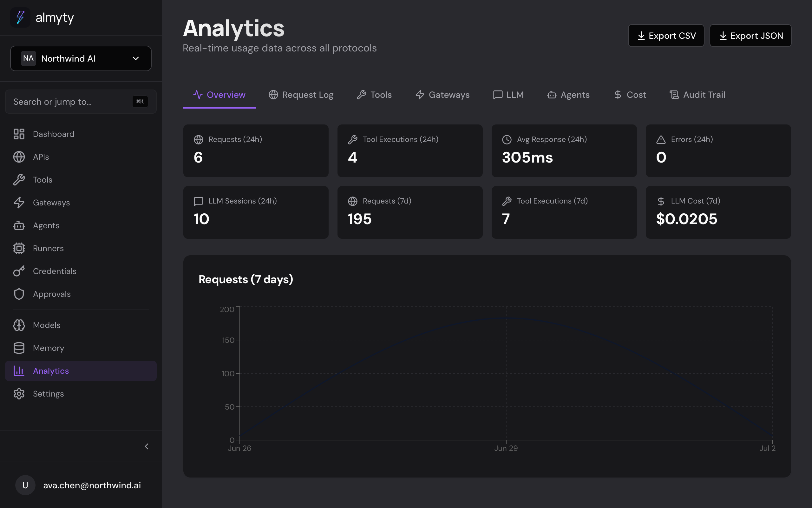
Task: Click the ava.chen@northwind.ai account email
Action: point(92,485)
